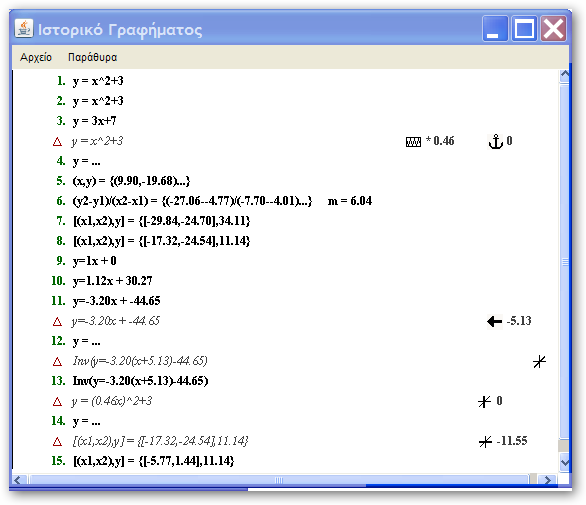
Task: Click the horizontal scrollbar right arrow
Action: pyautogui.click(x=548, y=480)
